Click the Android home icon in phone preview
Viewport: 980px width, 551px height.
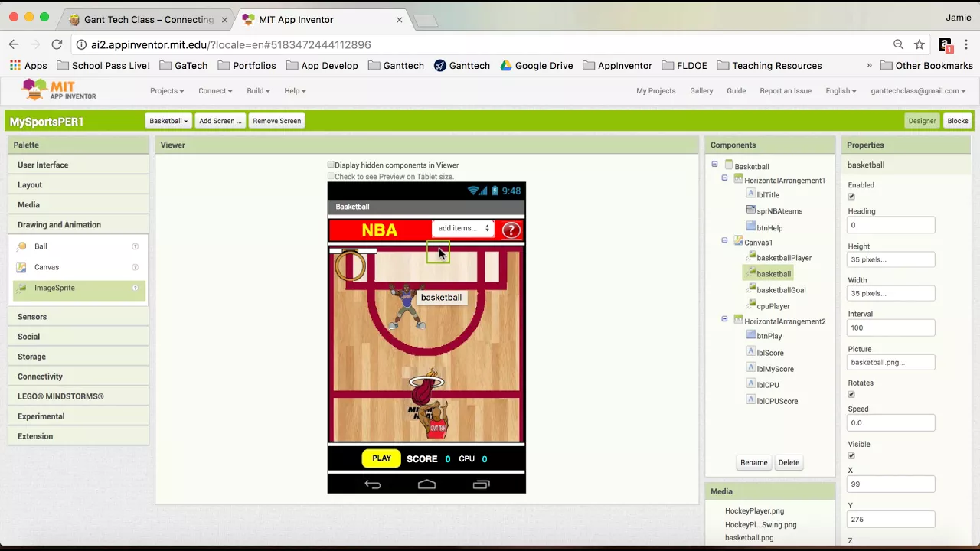point(426,484)
